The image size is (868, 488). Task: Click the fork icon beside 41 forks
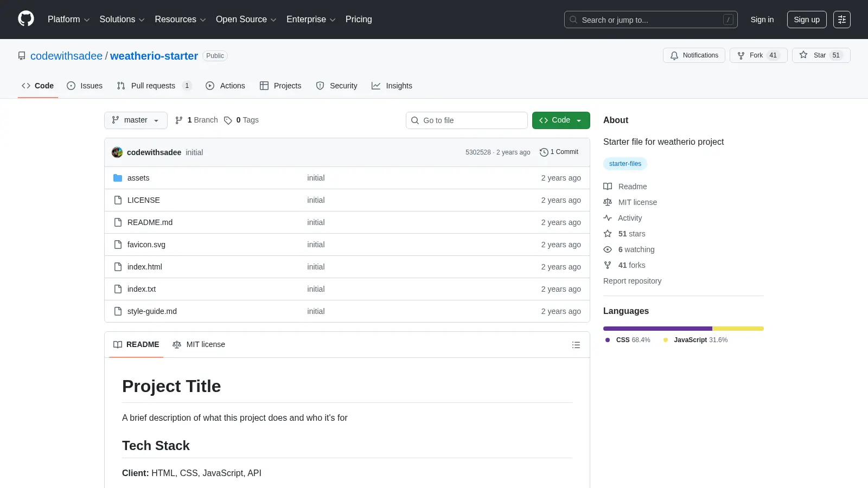608,265
